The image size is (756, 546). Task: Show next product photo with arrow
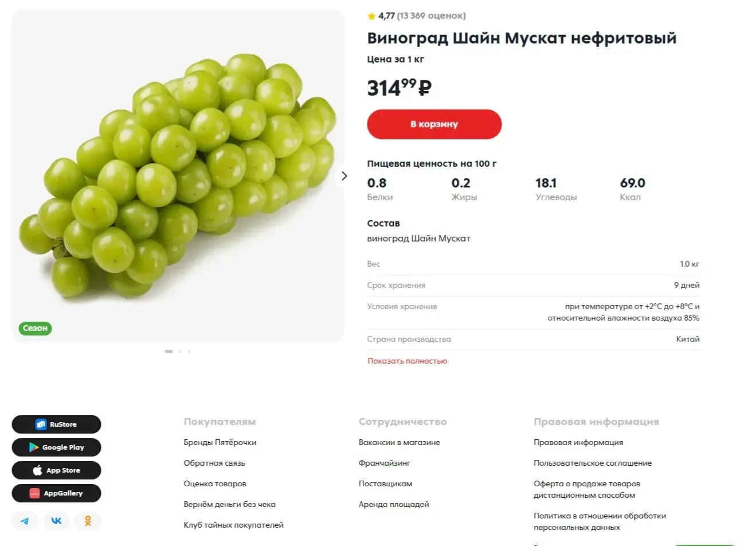tap(344, 176)
